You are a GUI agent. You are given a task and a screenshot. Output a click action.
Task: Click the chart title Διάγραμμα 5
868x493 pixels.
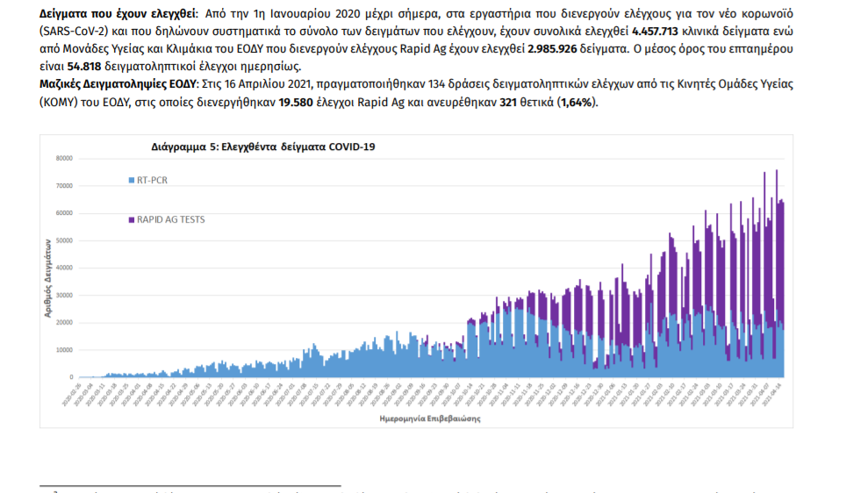[x=262, y=146]
